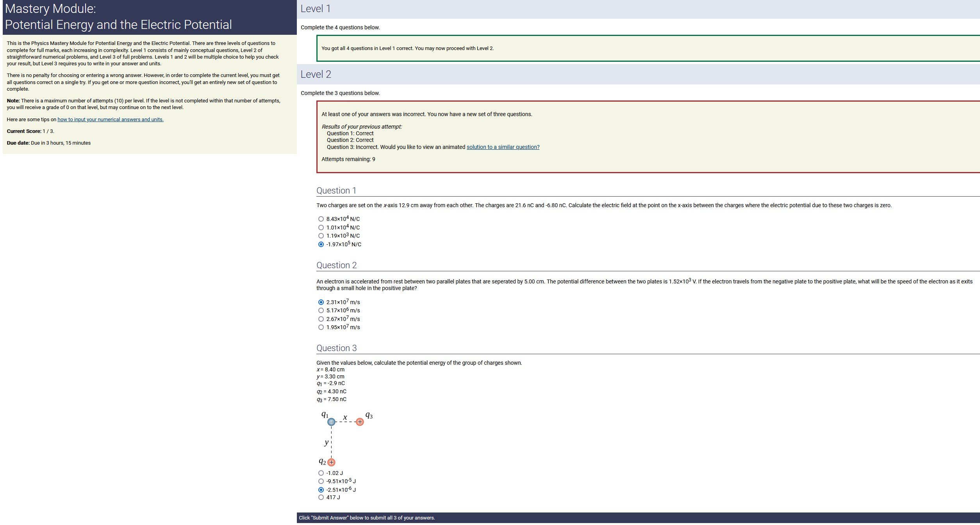The image size is (980, 525).
Task: Click the Level 2 section header
Action: point(316,74)
